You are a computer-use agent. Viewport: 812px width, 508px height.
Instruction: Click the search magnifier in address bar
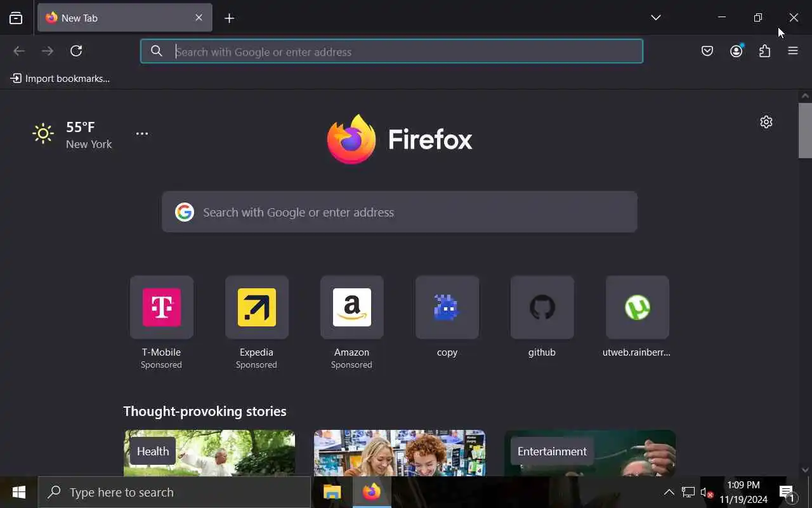click(156, 51)
